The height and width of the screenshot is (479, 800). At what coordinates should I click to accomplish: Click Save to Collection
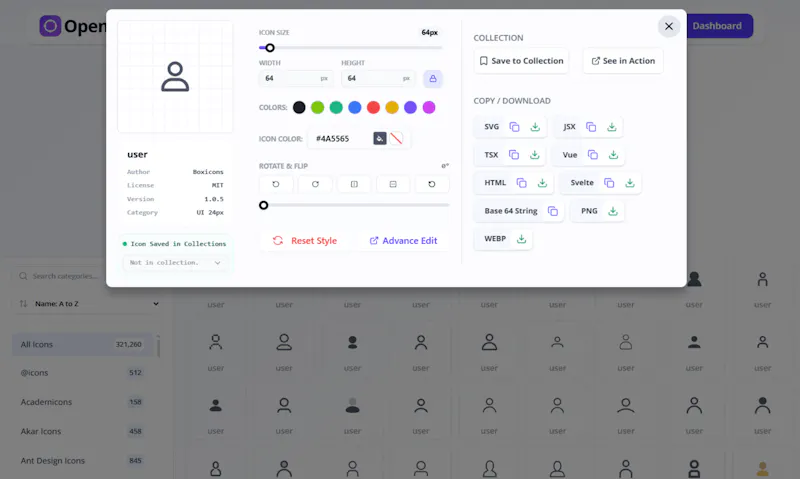click(x=521, y=61)
